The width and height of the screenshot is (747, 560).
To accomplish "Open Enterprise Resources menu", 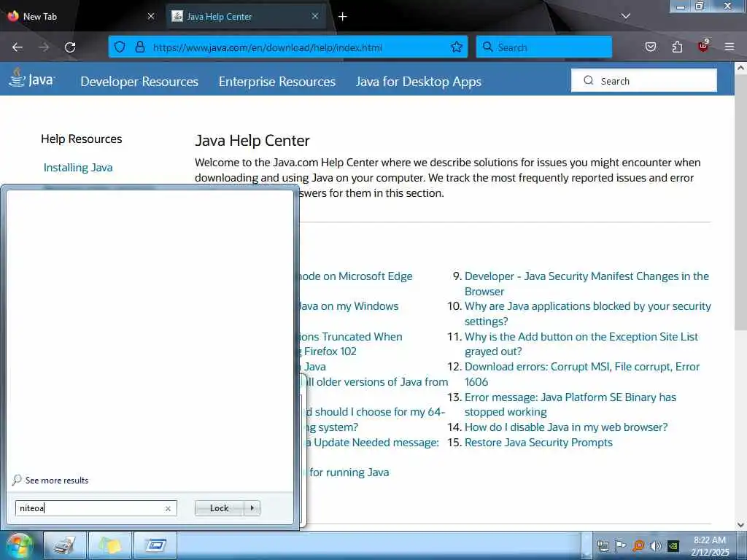I will coord(277,82).
